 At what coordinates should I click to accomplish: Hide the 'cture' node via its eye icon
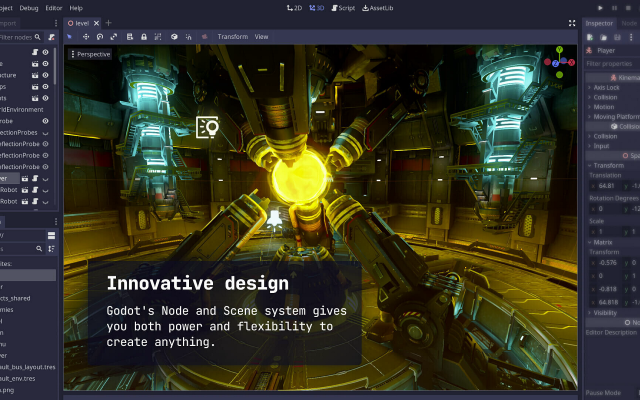pos(45,75)
